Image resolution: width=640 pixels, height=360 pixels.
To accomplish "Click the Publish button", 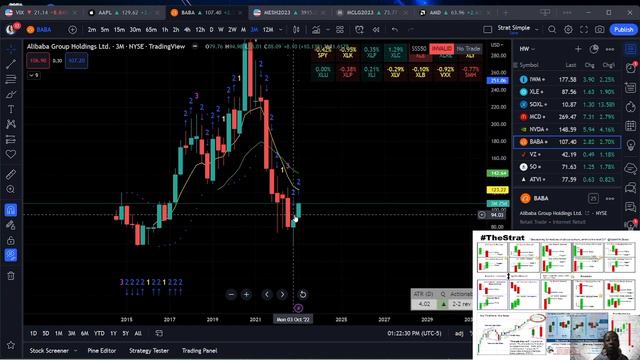I will pos(623,29).
